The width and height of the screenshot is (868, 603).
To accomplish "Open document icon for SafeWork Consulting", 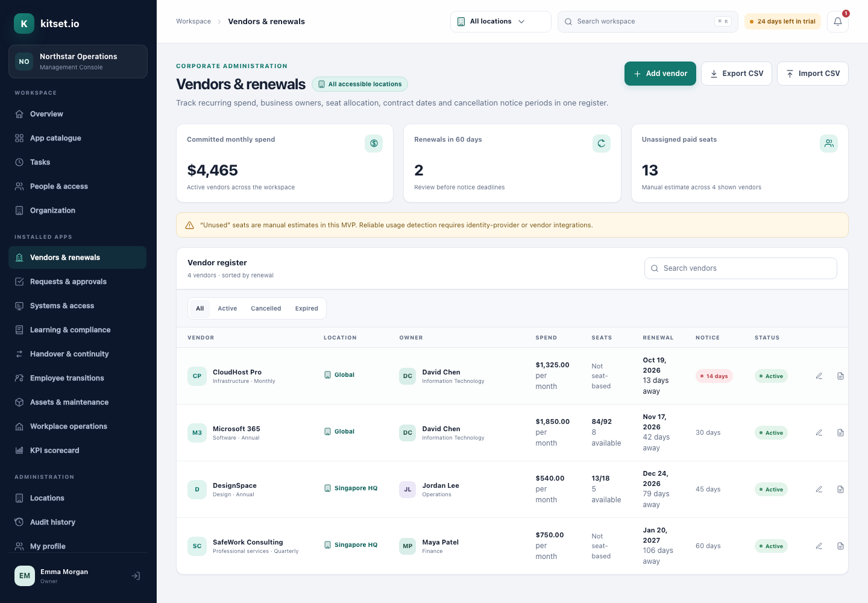I will (x=840, y=546).
